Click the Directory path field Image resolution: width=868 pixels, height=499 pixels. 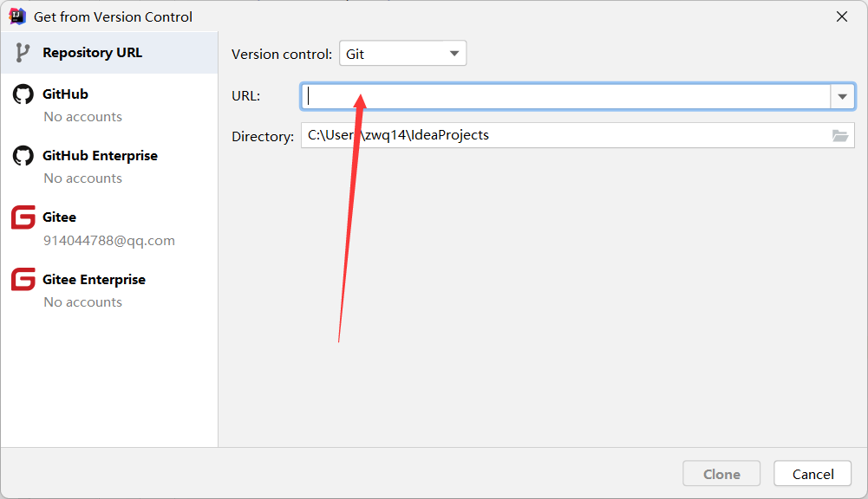pyautogui.click(x=565, y=135)
